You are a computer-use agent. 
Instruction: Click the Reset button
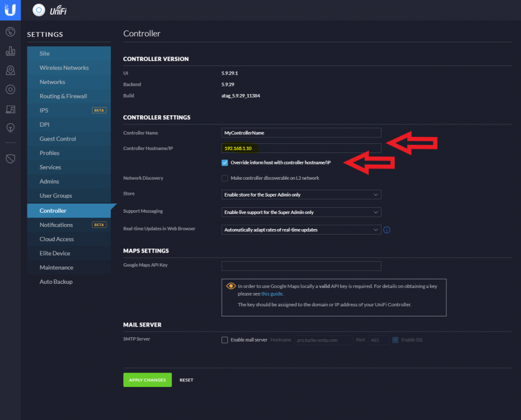click(187, 380)
